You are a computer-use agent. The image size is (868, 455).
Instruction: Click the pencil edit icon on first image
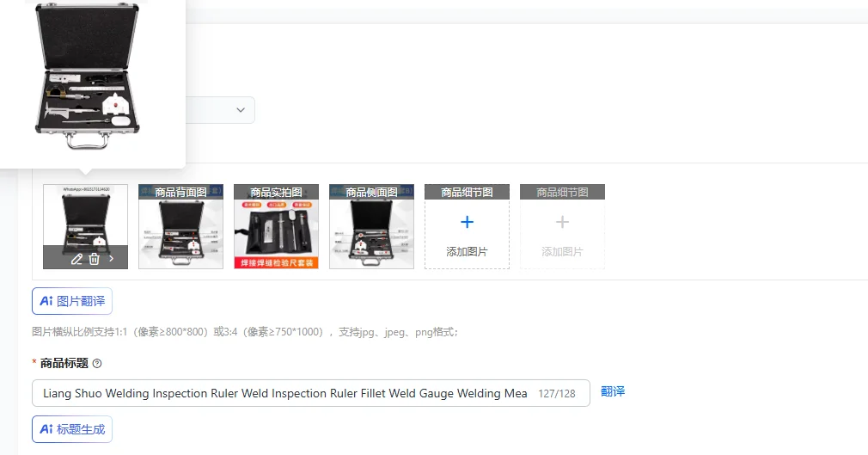[x=77, y=259]
